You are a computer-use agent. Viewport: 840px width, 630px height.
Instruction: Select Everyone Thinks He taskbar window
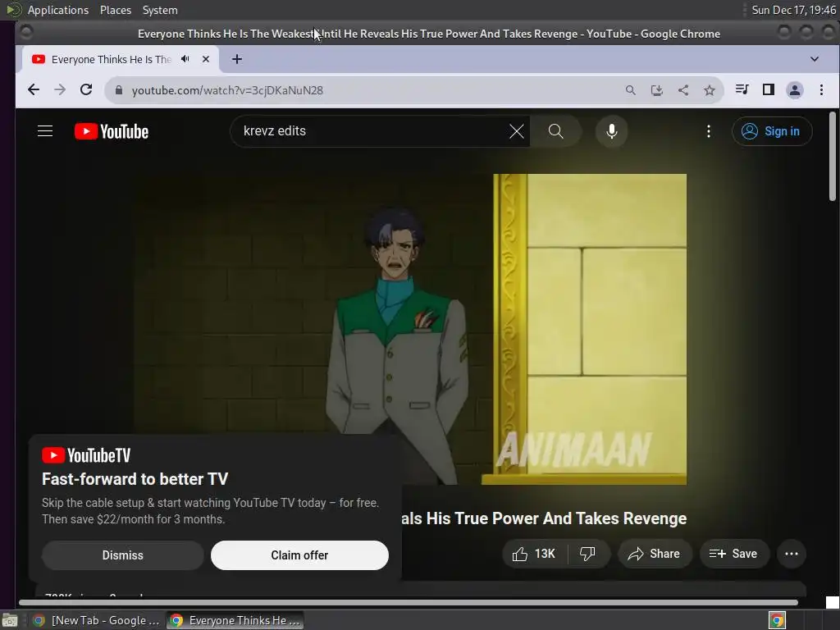235,620
